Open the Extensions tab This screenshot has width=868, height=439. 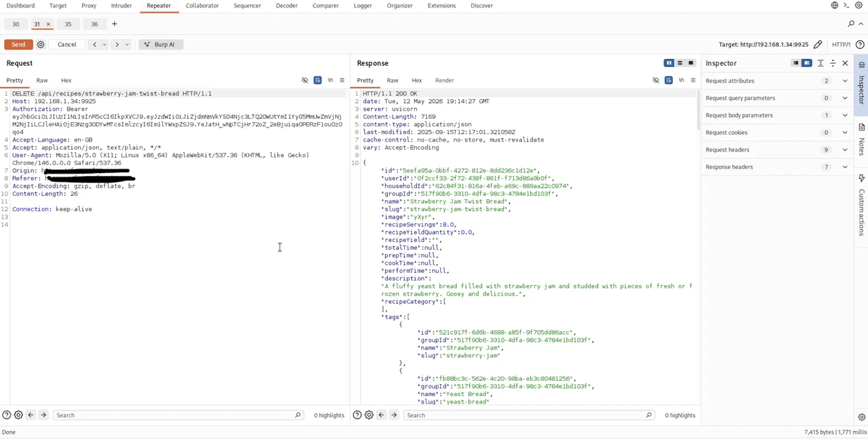(x=441, y=6)
